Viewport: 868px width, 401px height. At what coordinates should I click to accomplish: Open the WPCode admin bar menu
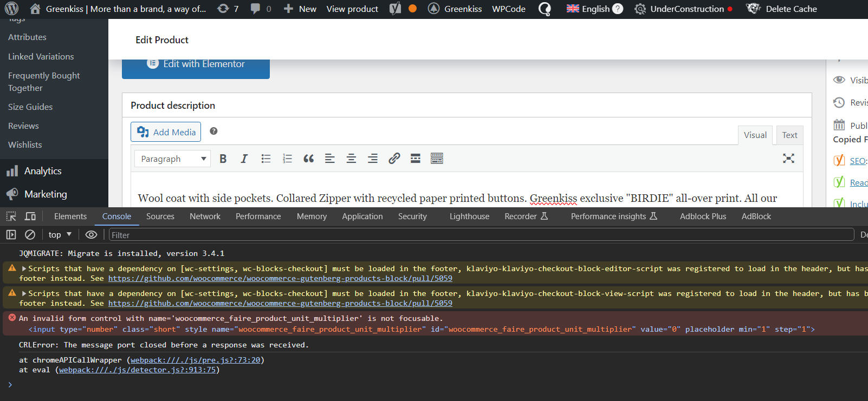click(509, 9)
